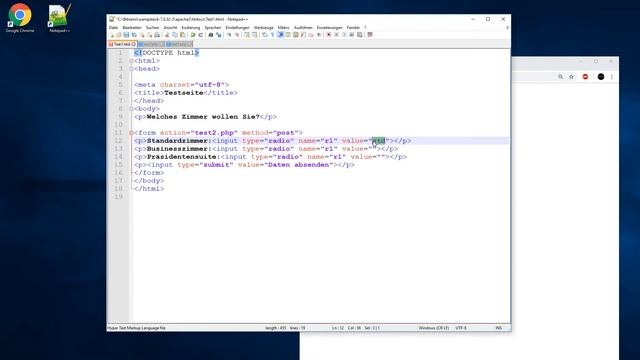Screen dimensions: 640x360
Task: Play back recorded macro icon
Action: point(344,35)
